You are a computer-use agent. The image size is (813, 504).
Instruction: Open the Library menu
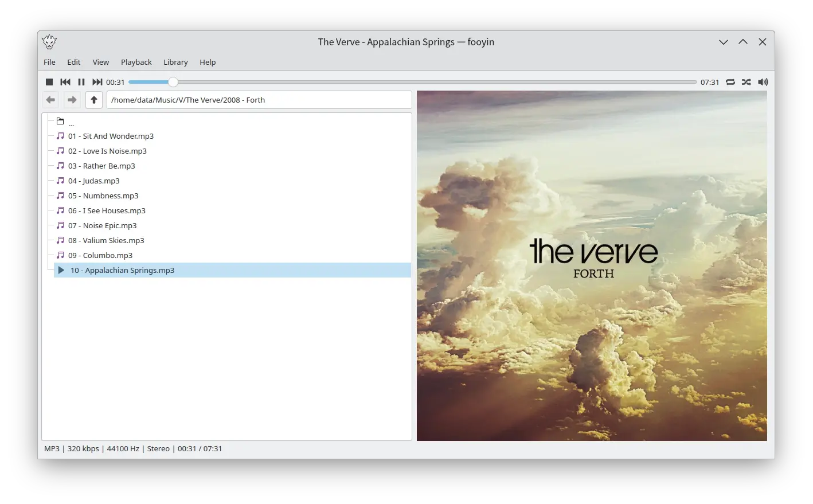[x=175, y=62]
